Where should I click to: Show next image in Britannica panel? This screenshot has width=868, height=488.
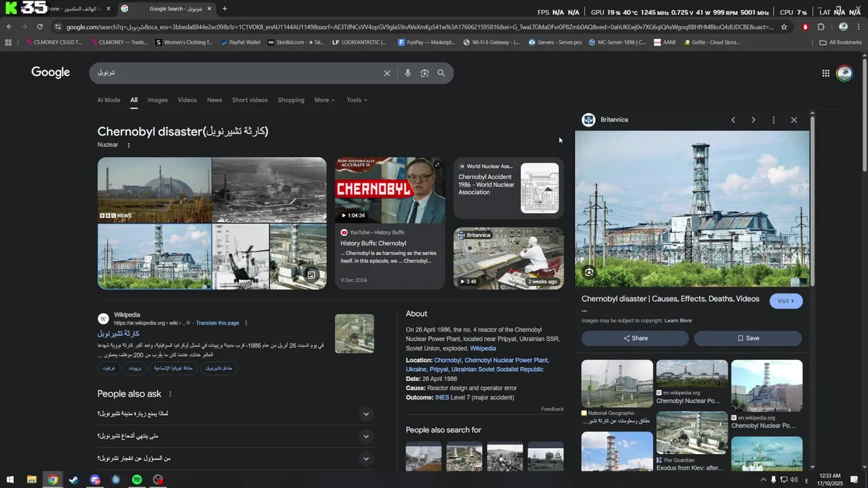click(x=753, y=120)
